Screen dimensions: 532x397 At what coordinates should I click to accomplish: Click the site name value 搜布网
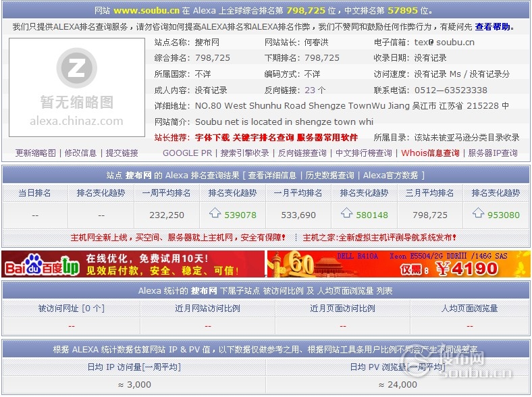207,43
